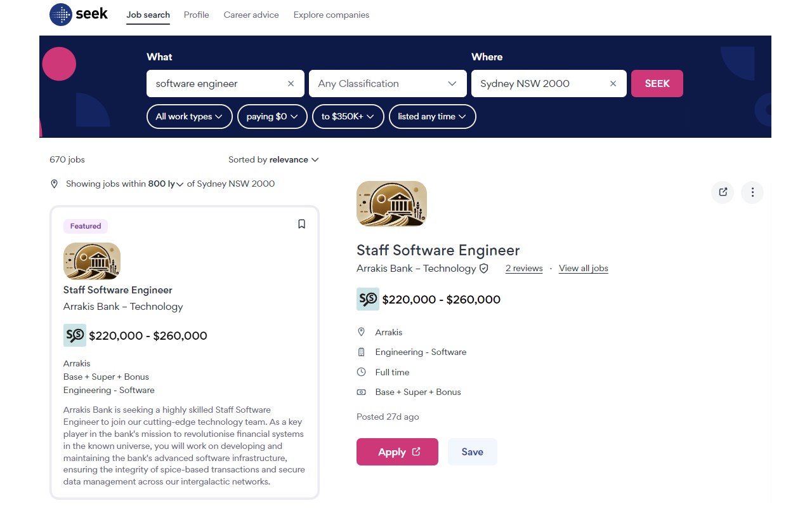Click the large Arrakis Bank company logo
The height and width of the screenshot is (508, 812).
pos(391,204)
